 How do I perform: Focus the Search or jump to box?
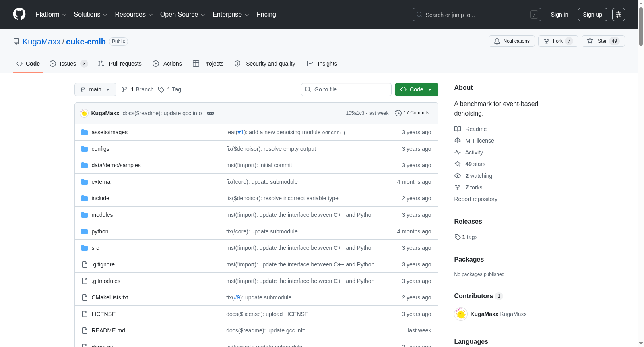coord(477,15)
